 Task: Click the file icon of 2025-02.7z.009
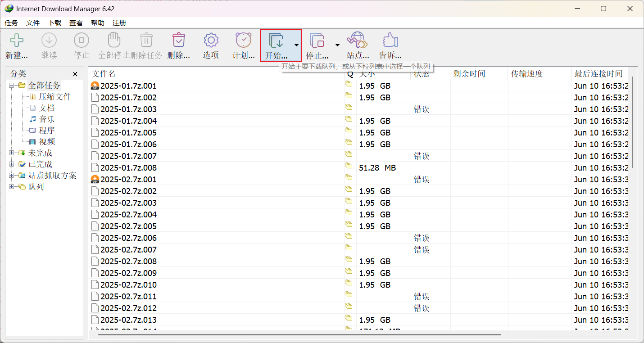95,273
